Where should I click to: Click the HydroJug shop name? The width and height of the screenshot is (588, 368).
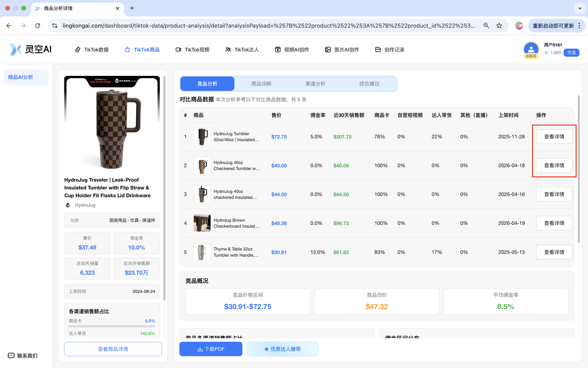tap(85, 205)
